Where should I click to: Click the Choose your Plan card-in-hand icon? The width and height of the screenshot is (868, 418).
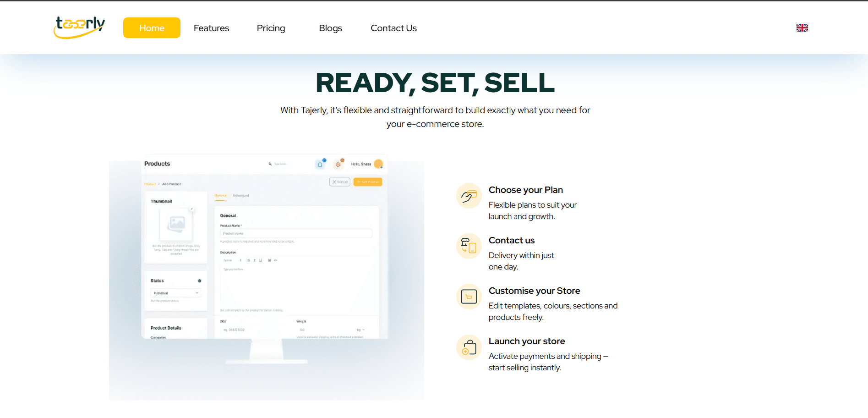pos(469,196)
